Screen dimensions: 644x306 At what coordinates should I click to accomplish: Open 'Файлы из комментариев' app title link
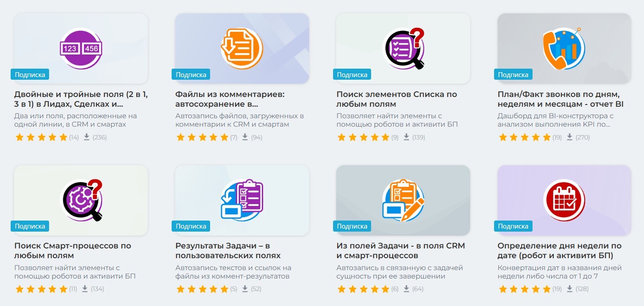[230, 99]
